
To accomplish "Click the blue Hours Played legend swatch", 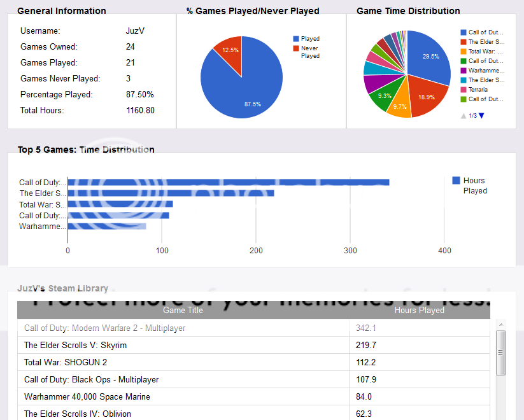I will 456,181.
